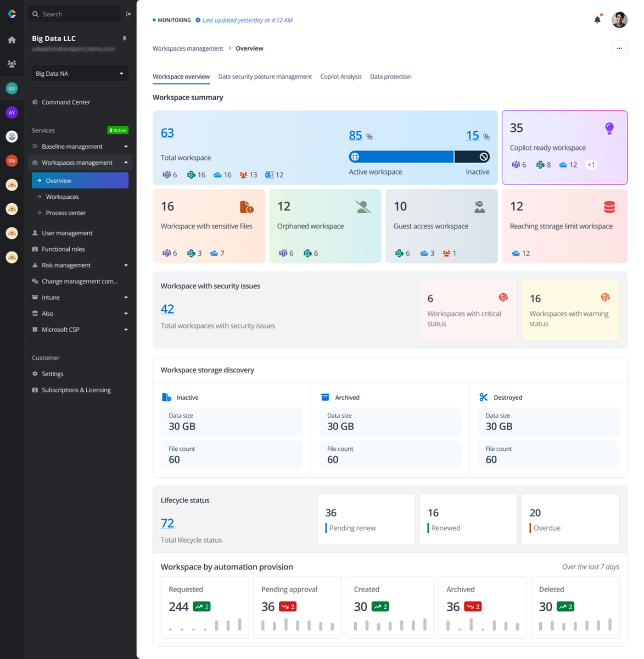Click the pin icon next to Big Data LLC
The image size is (644, 659).
125,38
